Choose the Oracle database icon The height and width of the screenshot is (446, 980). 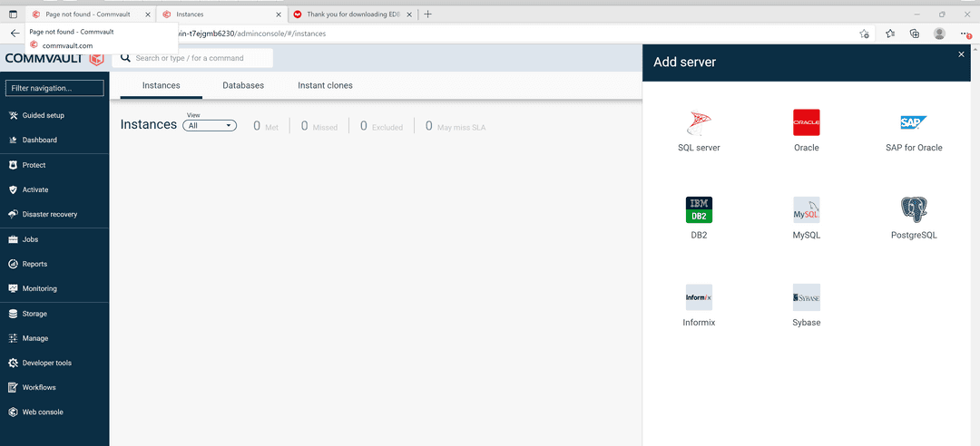point(806,122)
